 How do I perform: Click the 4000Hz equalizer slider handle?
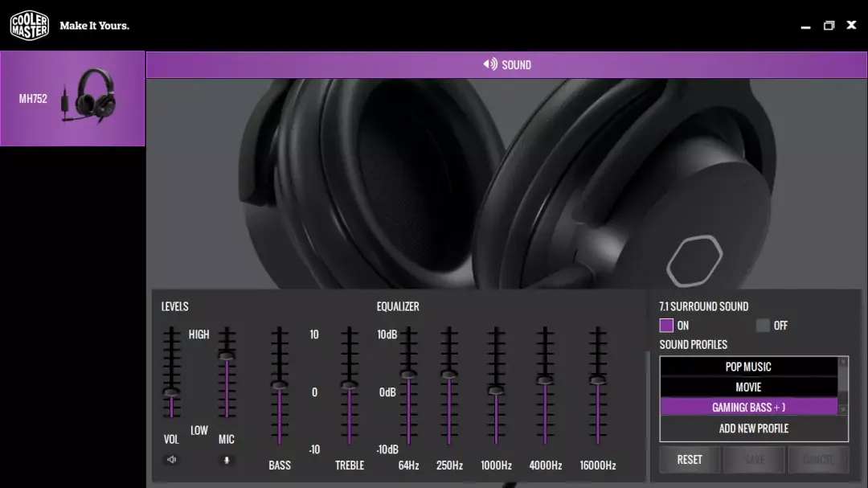pyautogui.click(x=545, y=380)
